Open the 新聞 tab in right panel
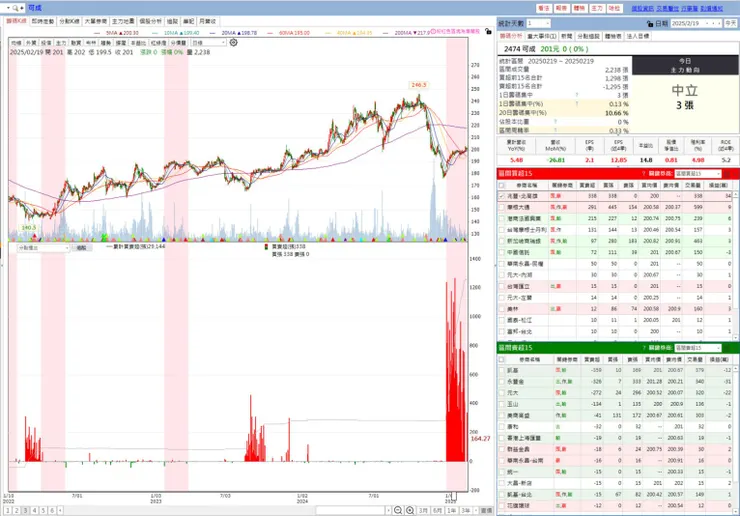This screenshot has width=740, height=516. (566, 36)
